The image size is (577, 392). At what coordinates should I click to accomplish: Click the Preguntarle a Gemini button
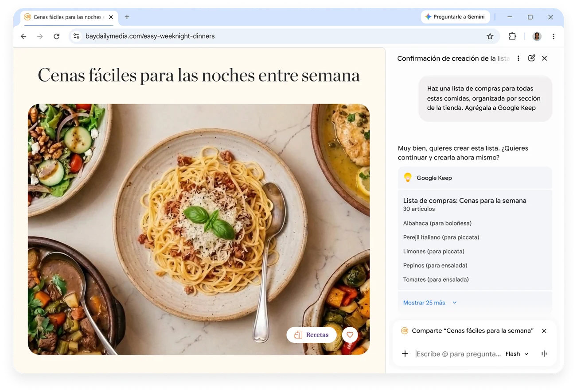point(455,17)
